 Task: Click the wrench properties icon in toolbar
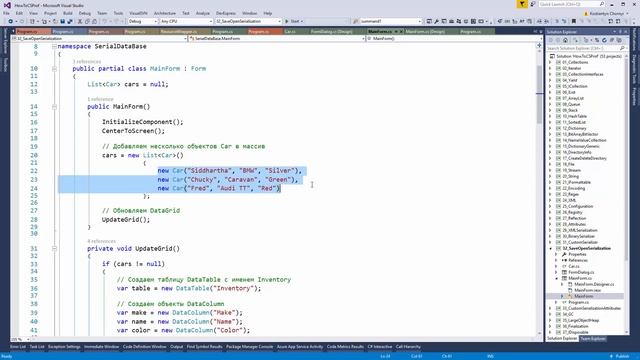click(436, 21)
